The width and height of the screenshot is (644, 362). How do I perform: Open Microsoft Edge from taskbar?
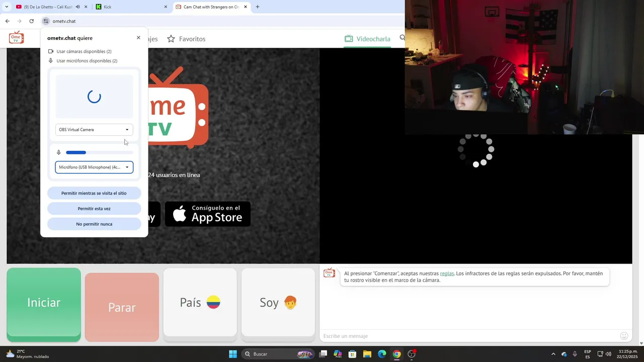[x=382, y=354]
